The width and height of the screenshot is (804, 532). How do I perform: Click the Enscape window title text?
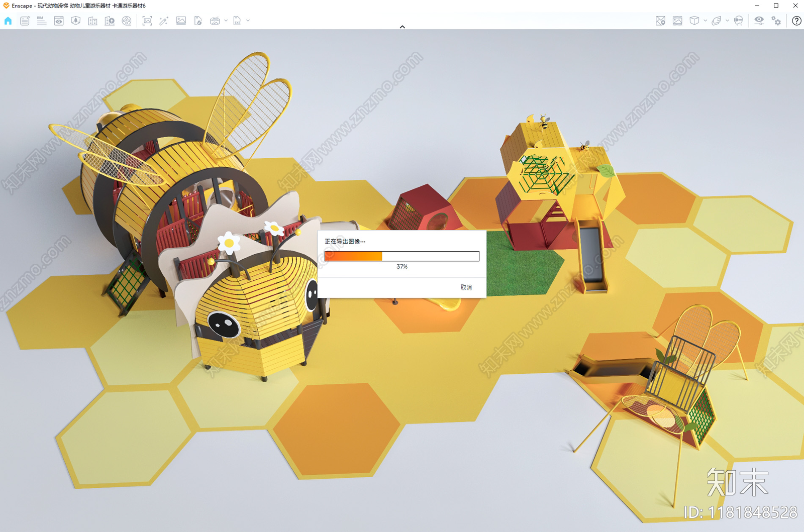[79, 6]
